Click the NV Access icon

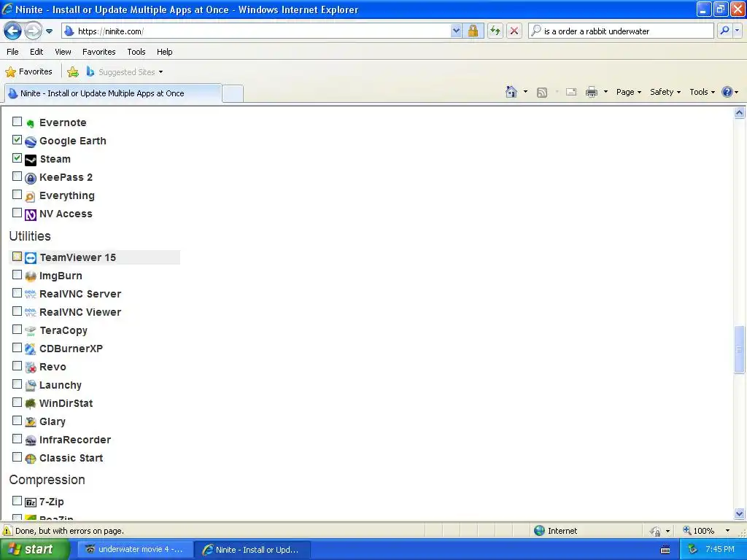pyautogui.click(x=31, y=215)
